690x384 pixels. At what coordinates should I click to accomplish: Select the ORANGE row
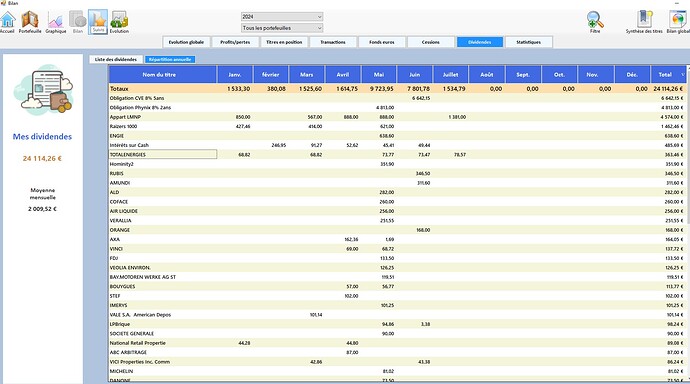tap(397, 230)
